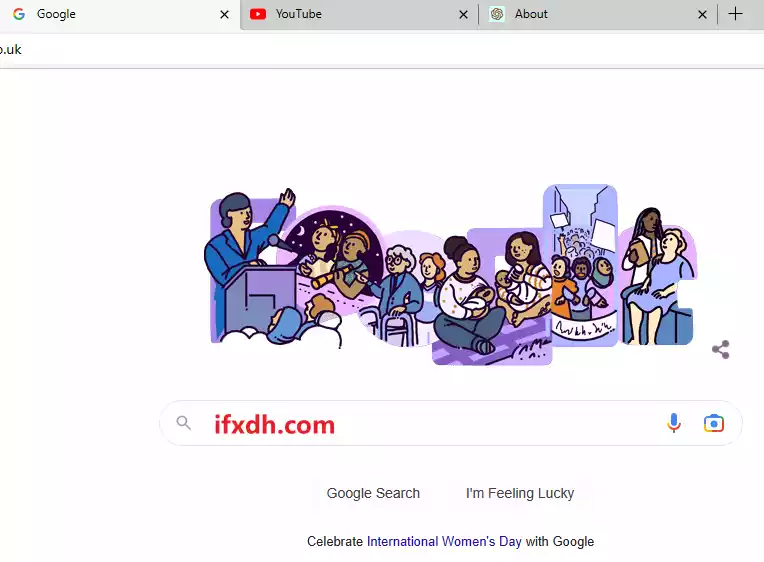This screenshot has height=562, width=764.
Task: Close the Google tab
Action: (x=224, y=15)
